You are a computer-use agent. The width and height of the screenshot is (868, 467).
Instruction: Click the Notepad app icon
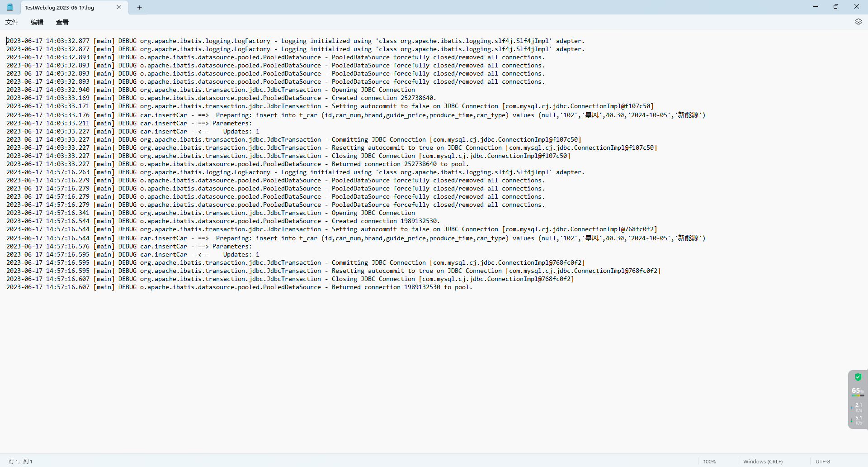[10, 7]
